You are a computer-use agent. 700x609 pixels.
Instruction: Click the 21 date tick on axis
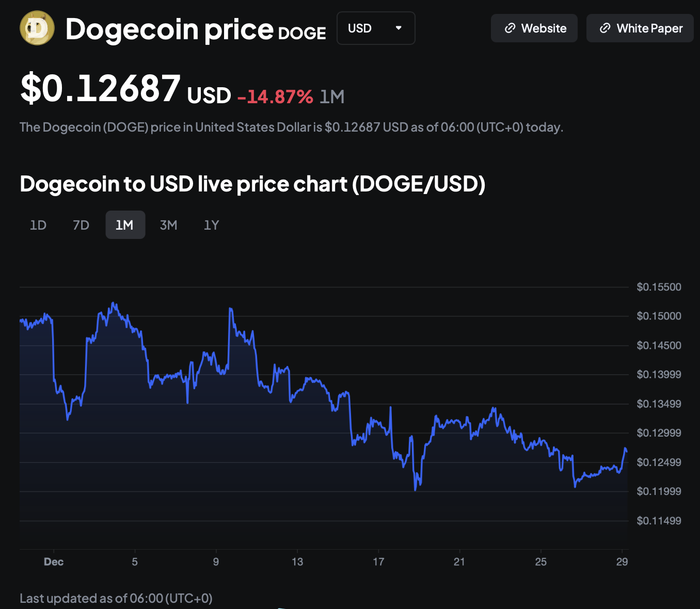pos(459,562)
